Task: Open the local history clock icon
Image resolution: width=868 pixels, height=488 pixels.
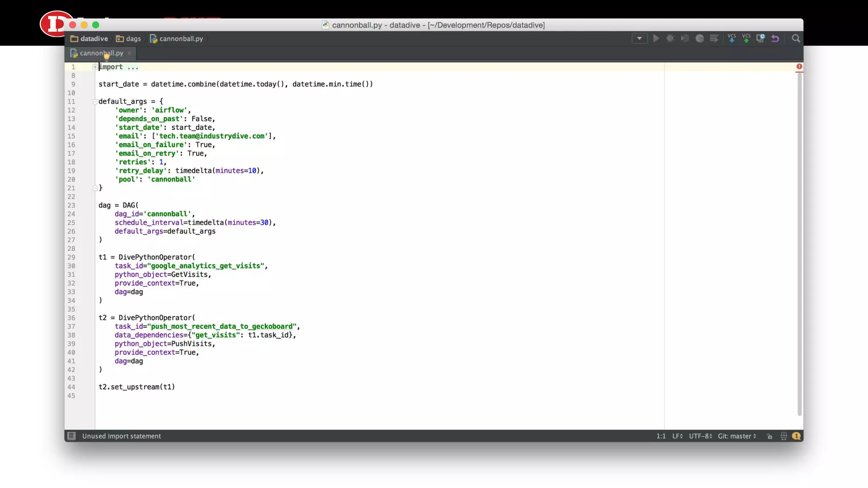Action: coord(761,39)
